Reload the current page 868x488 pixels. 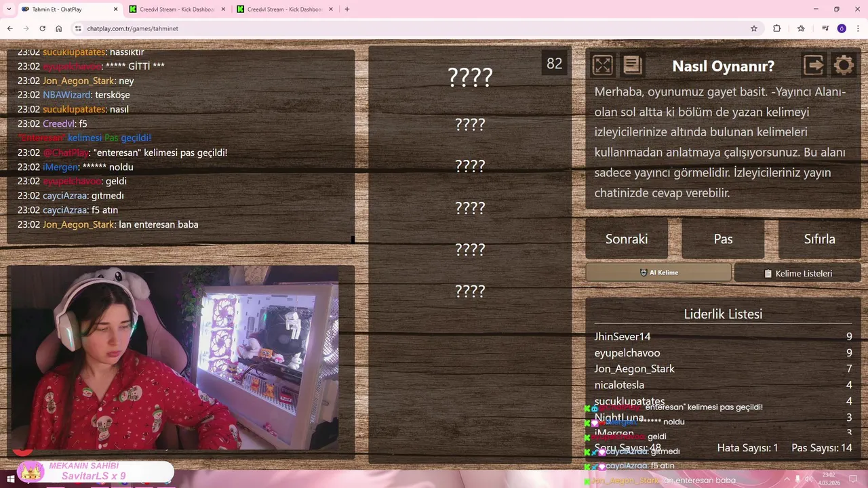pyautogui.click(x=43, y=28)
